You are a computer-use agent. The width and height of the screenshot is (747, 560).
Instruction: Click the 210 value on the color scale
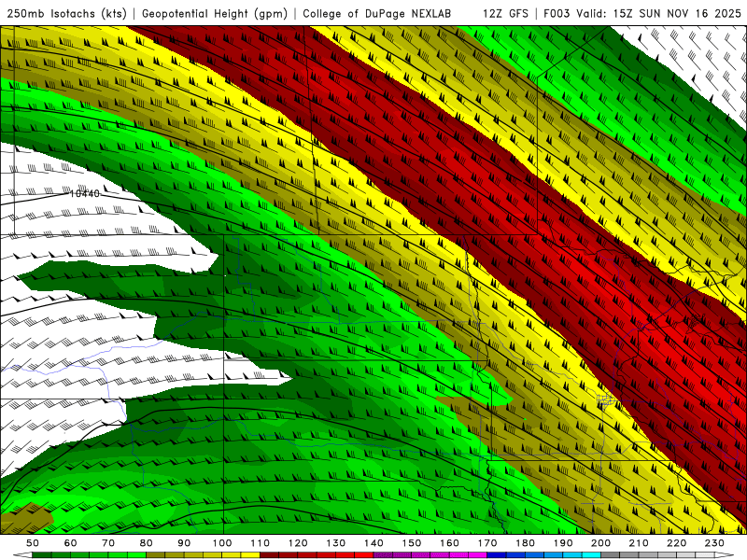pyautogui.click(x=639, y=543)
